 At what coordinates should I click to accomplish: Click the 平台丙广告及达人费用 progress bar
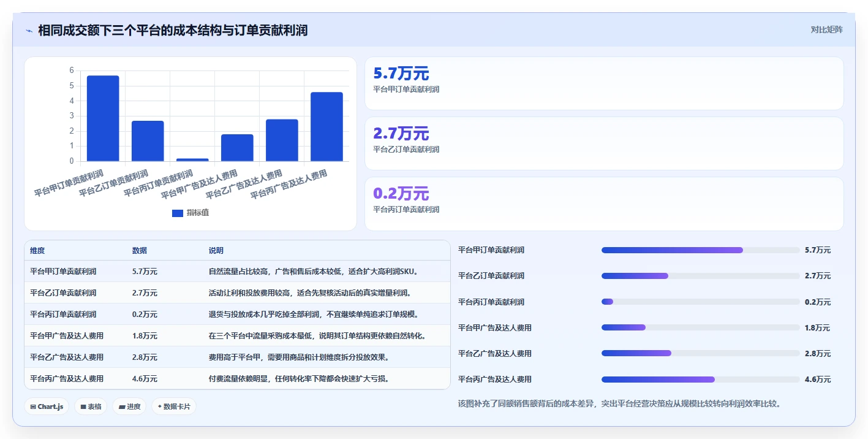(x=701, y=380)
